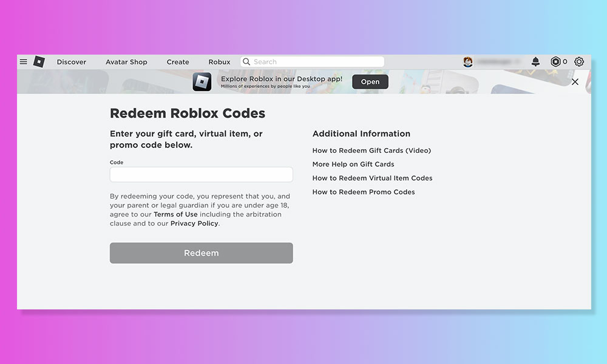This screenshot has width=607, height=364.
Task: Open the settings gear
Action: coord(578,61)
